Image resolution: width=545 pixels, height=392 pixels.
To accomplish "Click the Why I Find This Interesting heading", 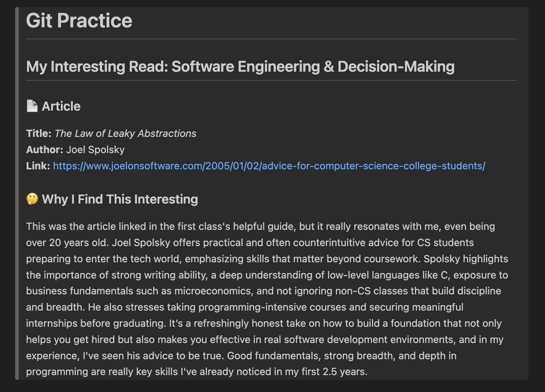I will pos(120,199).
